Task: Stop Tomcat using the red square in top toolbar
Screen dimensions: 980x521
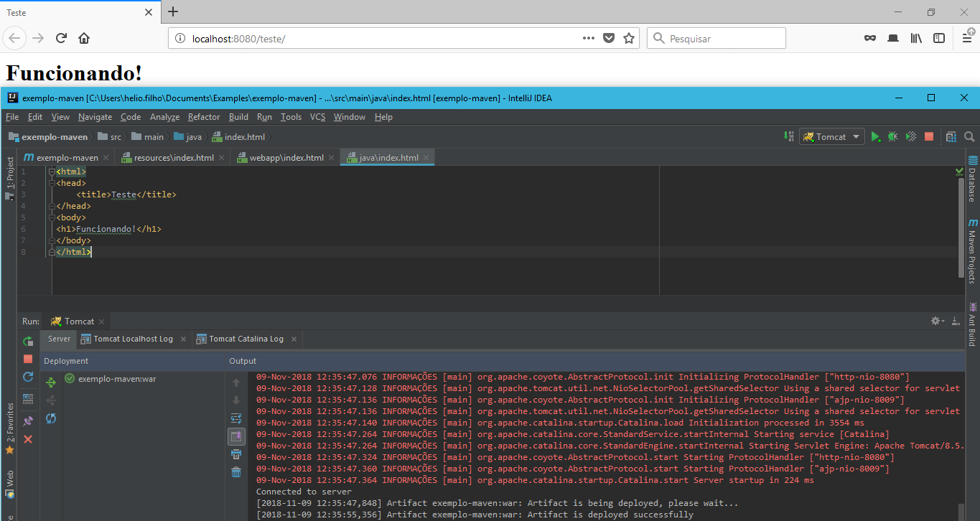Action: click(929, 136)
